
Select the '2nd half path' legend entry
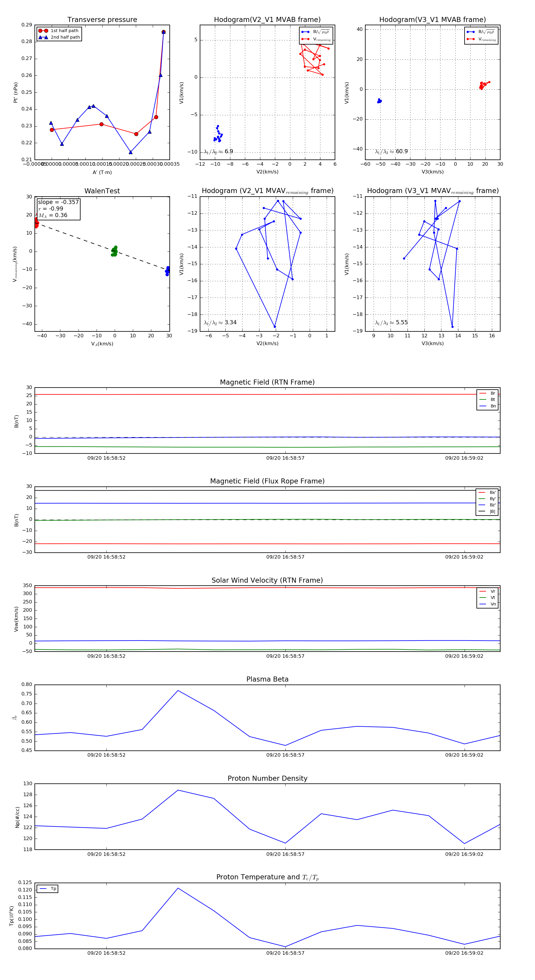coord(59,37)
